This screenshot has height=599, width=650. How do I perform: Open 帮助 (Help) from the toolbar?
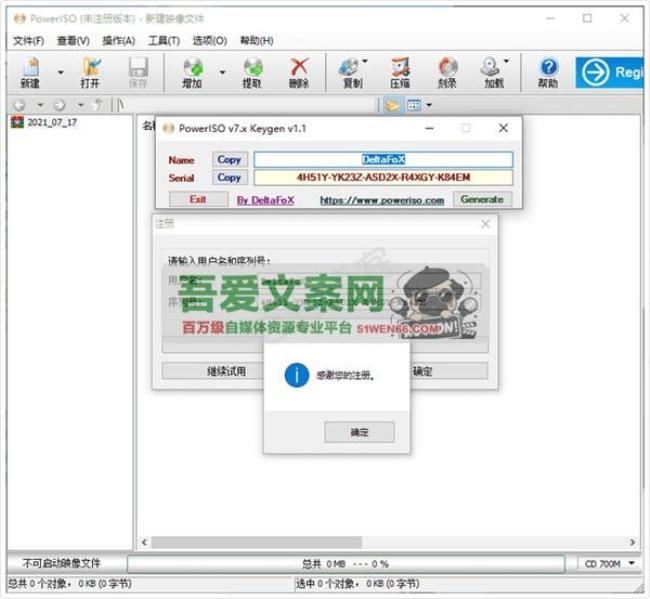[x=547, y=72]
